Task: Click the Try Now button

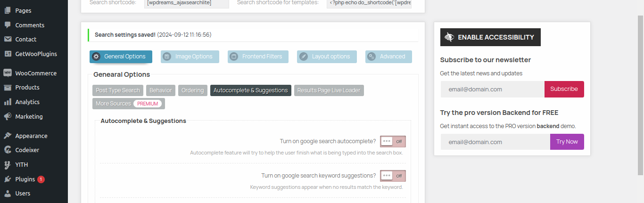Action: (567, 142)
